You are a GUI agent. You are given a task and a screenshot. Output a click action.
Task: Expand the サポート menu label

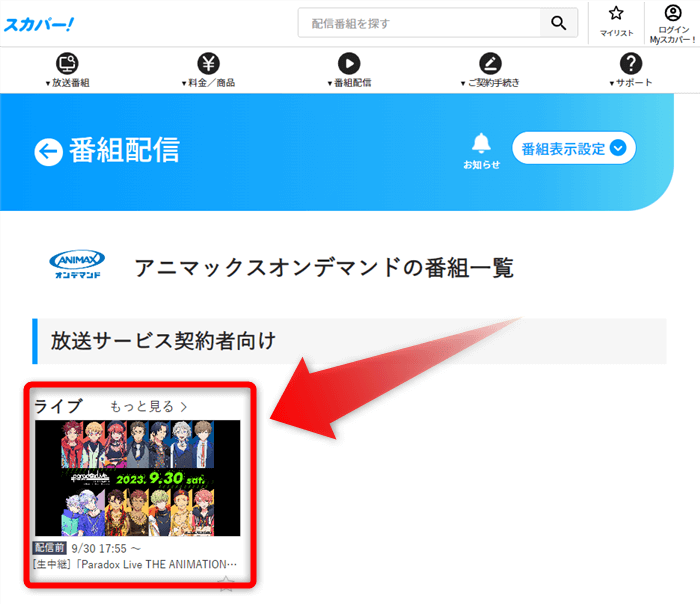point(631,83)
